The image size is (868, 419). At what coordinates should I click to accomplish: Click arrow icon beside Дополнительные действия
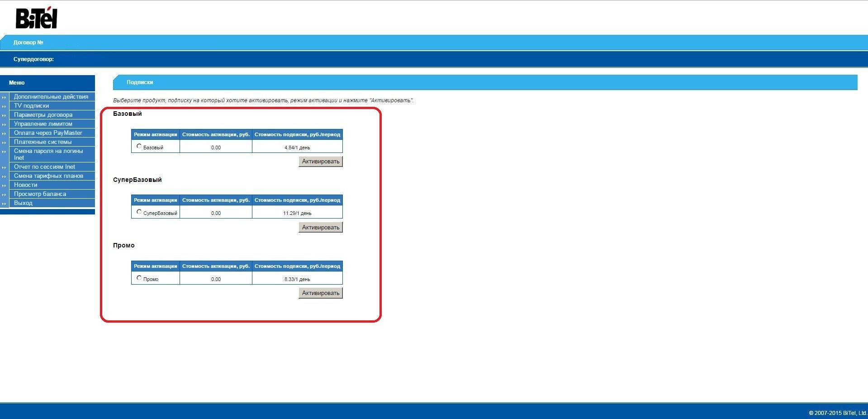[x=4, y=97]
